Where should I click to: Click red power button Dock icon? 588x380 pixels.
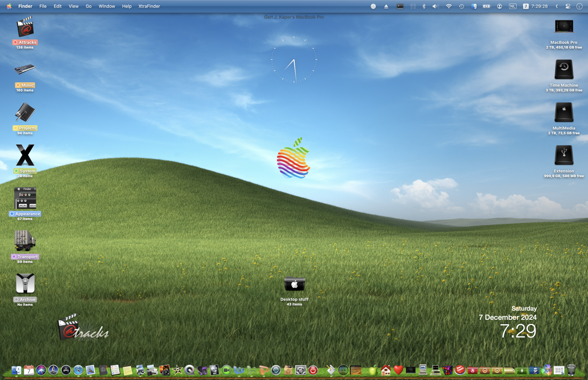tap(313, 370)
